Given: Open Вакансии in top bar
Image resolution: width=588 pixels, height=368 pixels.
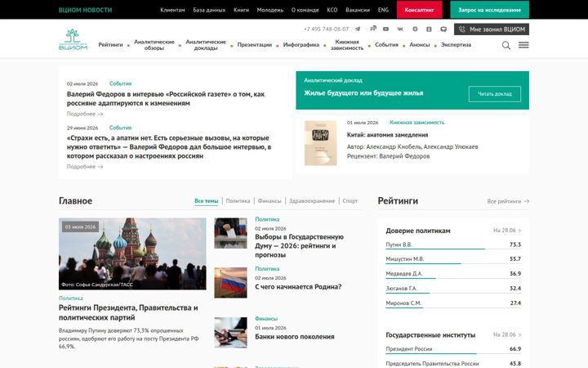Looking at the screenshot, I should (x=358, y=10).
